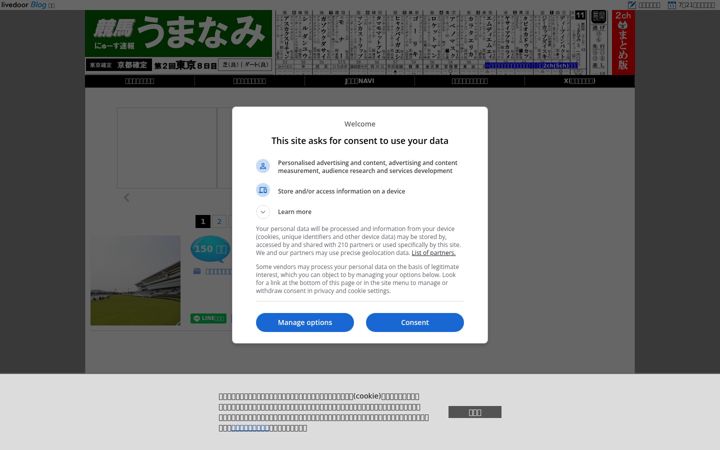Click the 'Welcome' dialog title

click(x=360, y=124)
